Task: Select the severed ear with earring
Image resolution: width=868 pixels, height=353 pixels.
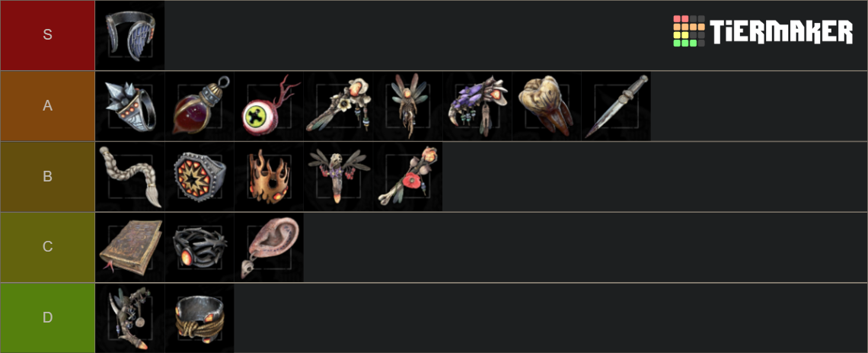Action: [269, 247]
